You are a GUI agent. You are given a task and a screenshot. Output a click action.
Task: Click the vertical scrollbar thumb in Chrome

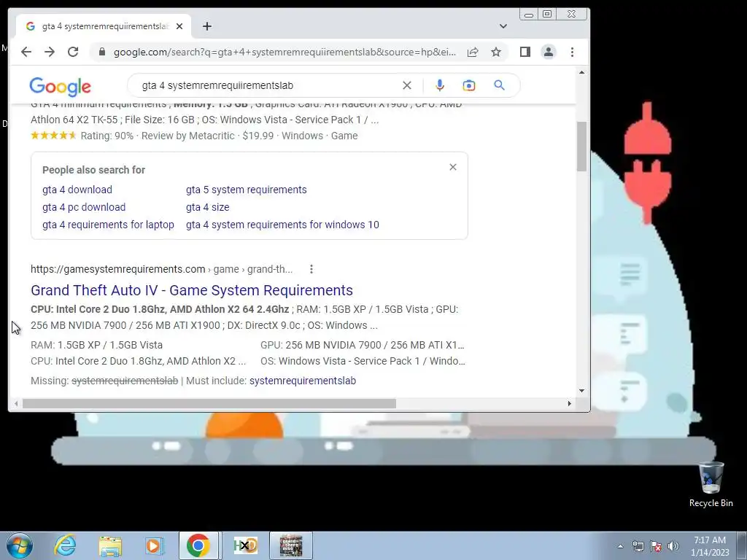(581, 146)
